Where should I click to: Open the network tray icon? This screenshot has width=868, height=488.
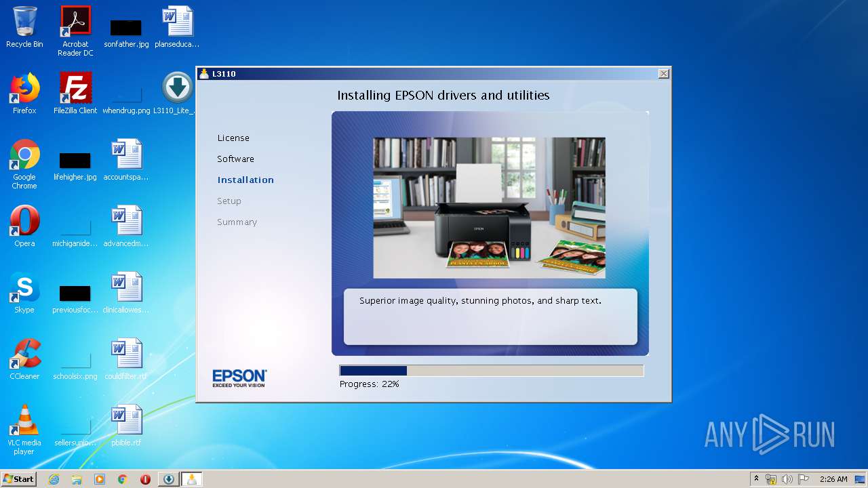(771, 479)
